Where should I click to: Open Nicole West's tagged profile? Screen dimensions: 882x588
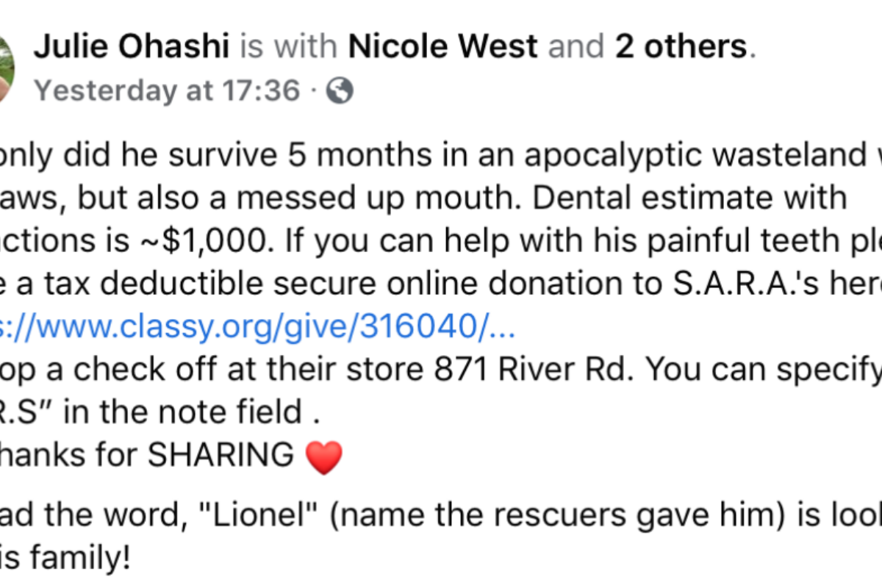[442, 47]
